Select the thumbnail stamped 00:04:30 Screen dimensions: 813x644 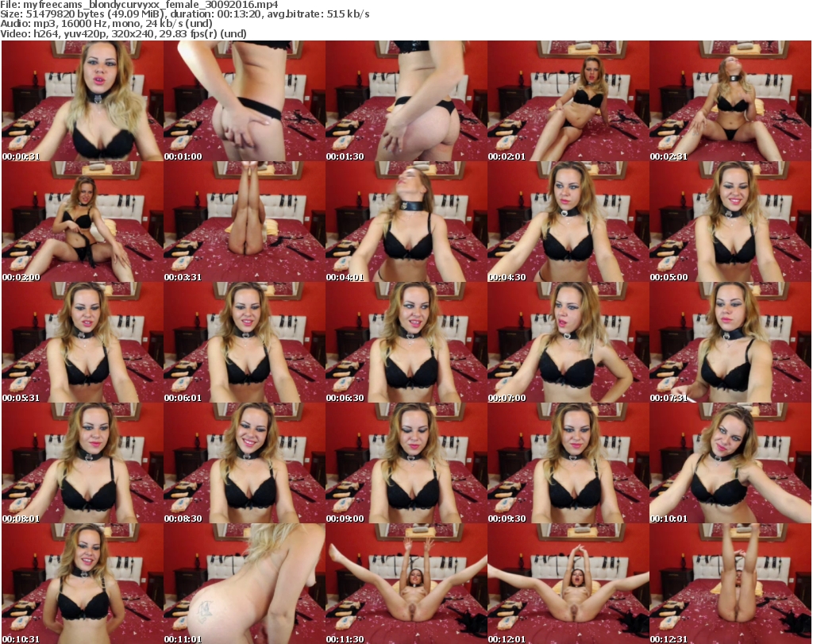[x=568, y=222]
